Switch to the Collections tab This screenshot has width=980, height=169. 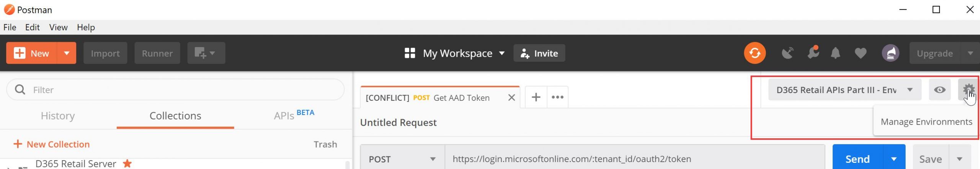175,115
